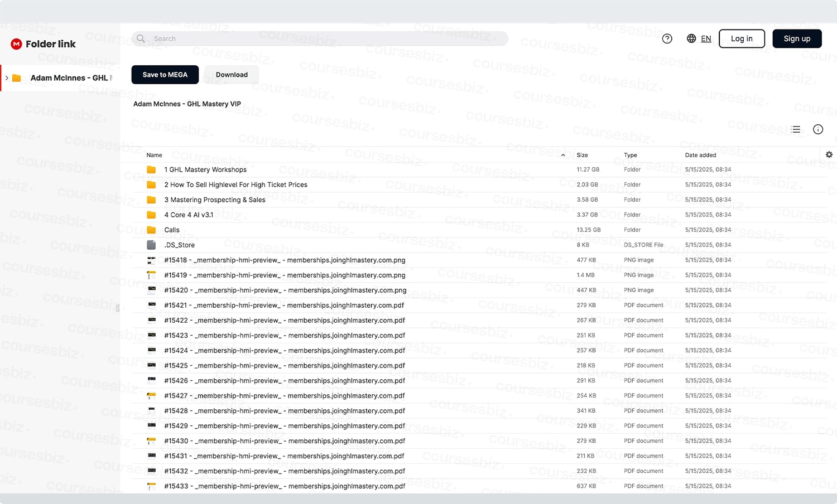837x504 pixels.
Task: Toggle sort direction arrow in Name column
Action: (x=563, y=155)
